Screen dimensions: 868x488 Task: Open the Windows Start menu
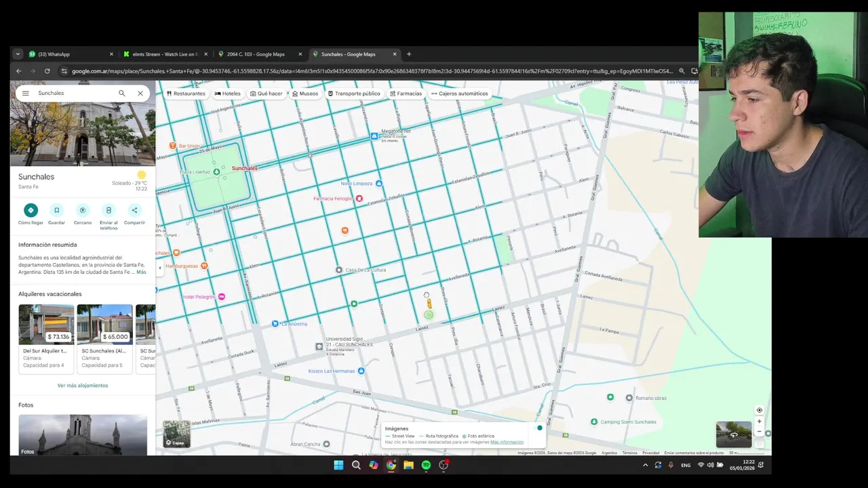pyautogui.click(x=338, y=465)
